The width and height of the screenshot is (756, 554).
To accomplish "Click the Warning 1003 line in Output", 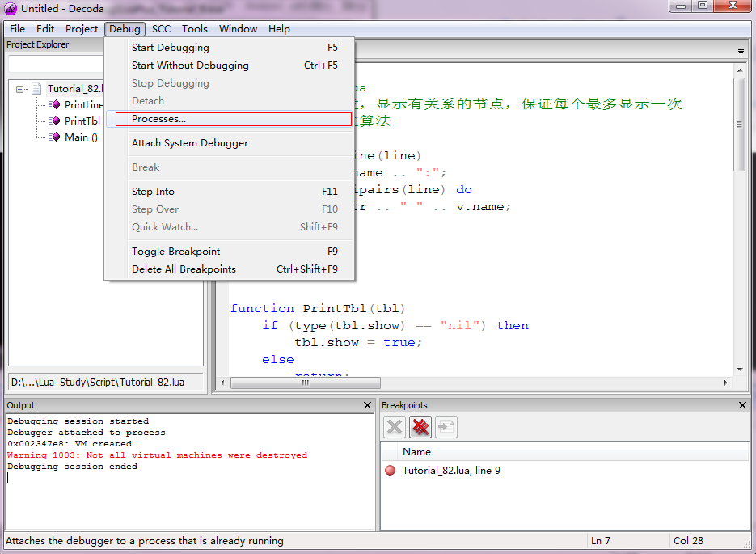I will (x=157, y=455).
